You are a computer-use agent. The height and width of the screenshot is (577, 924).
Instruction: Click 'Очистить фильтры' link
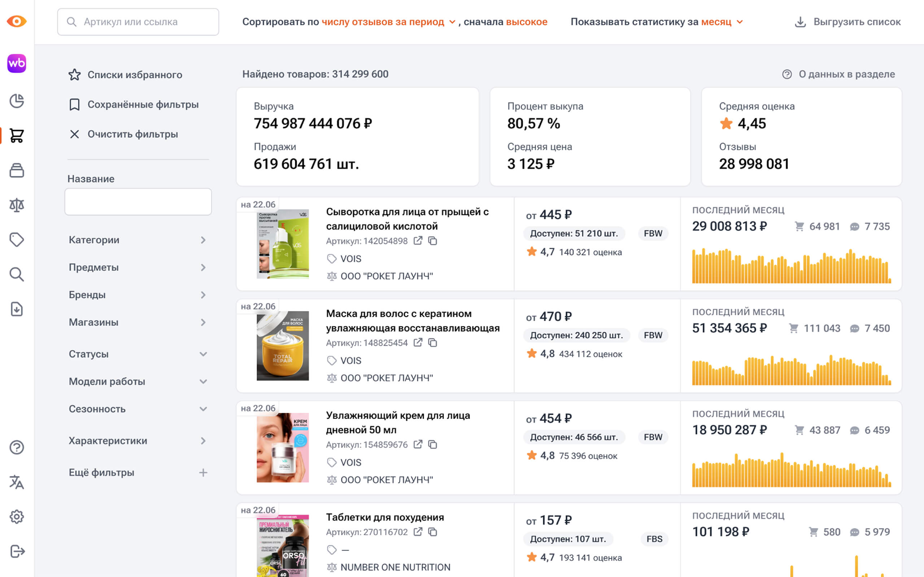[132, 134]
